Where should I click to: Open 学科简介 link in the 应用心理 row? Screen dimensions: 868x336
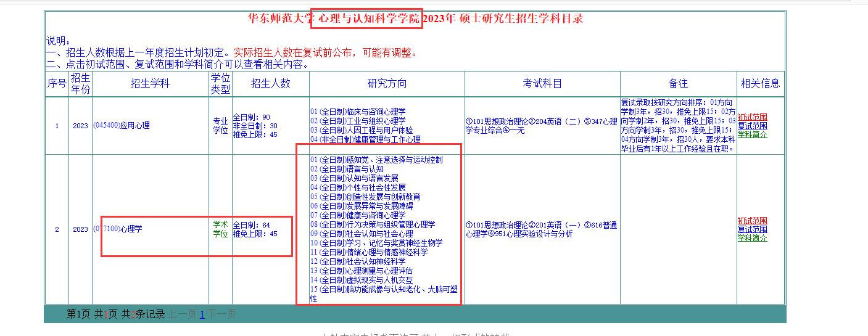coord(752,134)
